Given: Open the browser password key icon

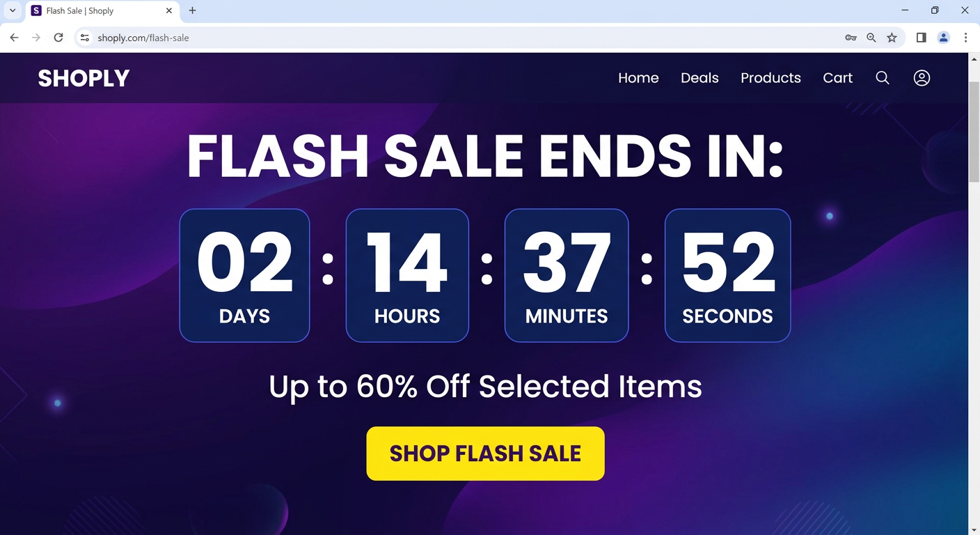Looking at the screenshot, I should coord(851,38).
